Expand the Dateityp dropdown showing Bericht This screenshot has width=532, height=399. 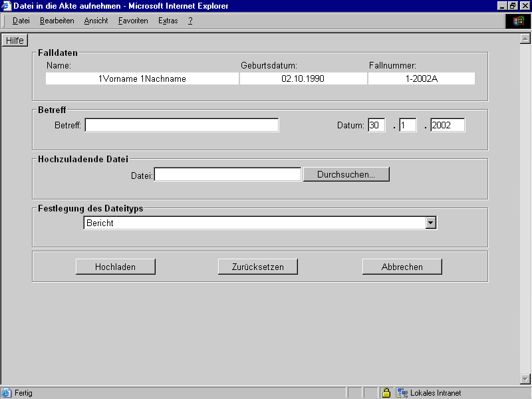(x=431, y=223)
